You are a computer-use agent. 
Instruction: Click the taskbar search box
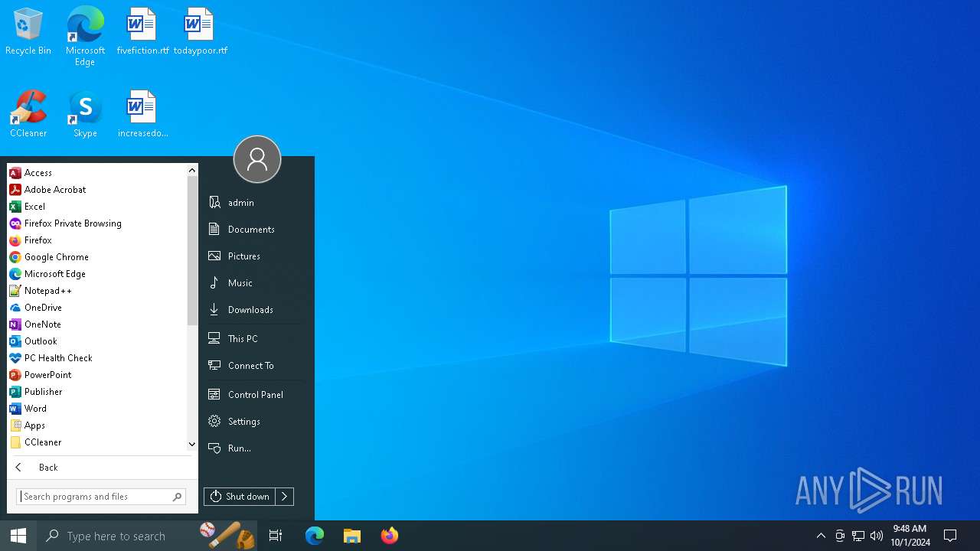point(145,536)
